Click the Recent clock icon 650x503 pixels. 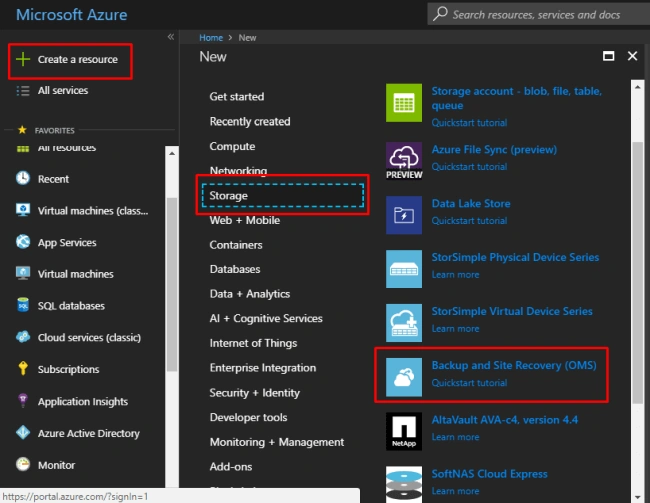(23, 178)
